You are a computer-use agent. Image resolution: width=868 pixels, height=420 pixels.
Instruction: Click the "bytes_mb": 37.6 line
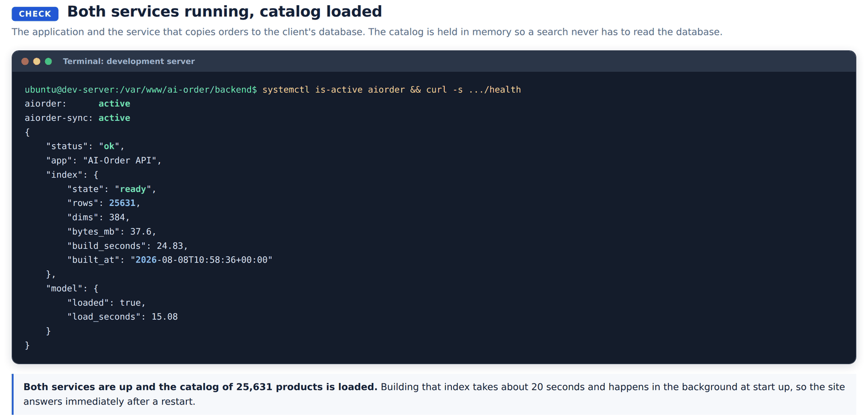112,231
